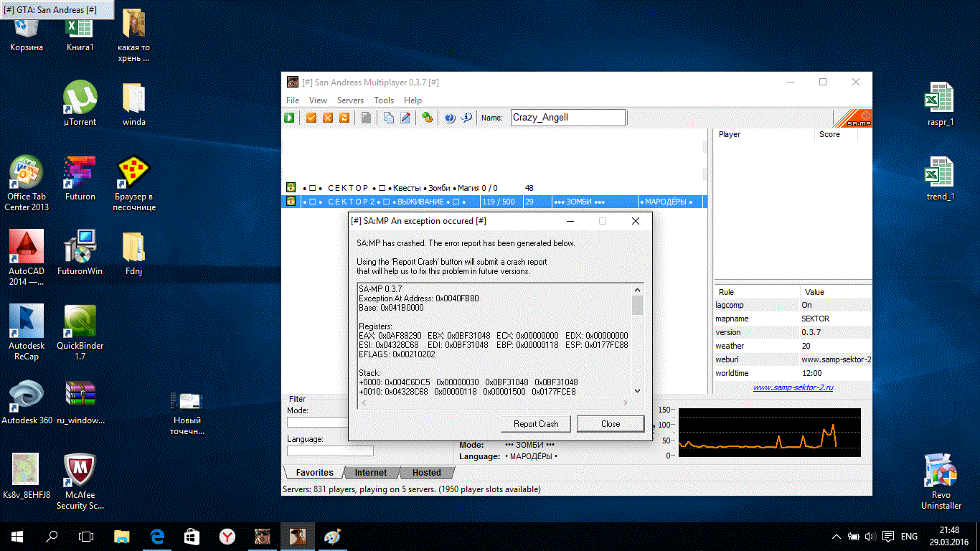Click the Value column header

(836, 292)
